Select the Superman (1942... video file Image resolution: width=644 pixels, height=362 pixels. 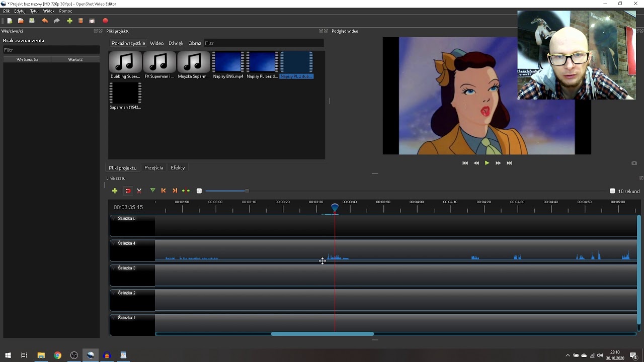[x=125, y=96]
